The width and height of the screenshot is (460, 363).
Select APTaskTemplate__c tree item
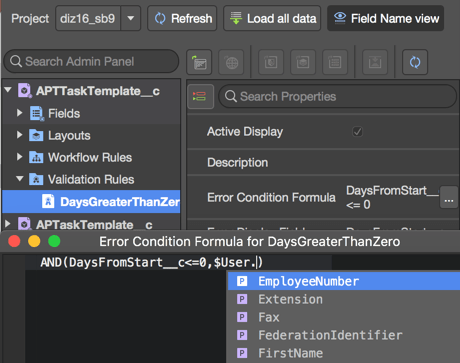click(x=94, y=225)
